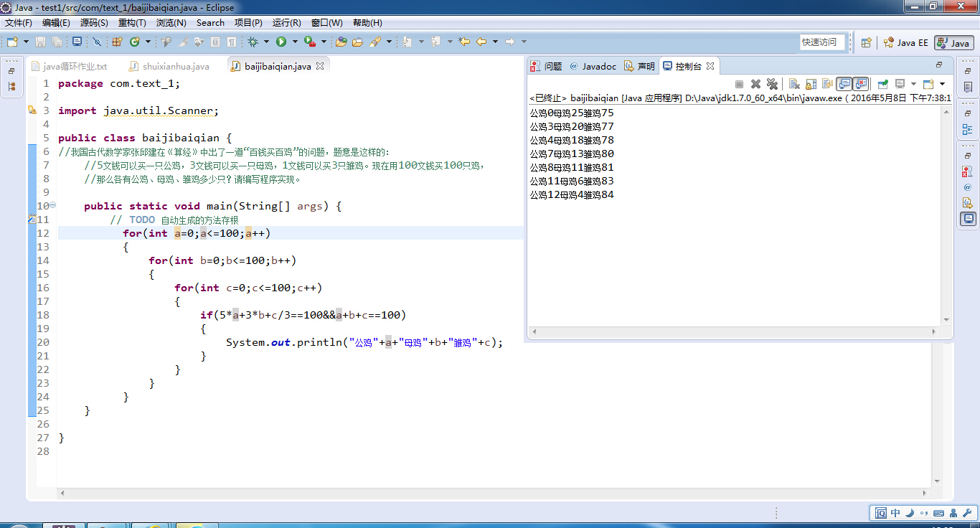This screenshot has width=980, height=528.
Task: Open the New Java Class dropdown arrow
Action: (148, 42)
